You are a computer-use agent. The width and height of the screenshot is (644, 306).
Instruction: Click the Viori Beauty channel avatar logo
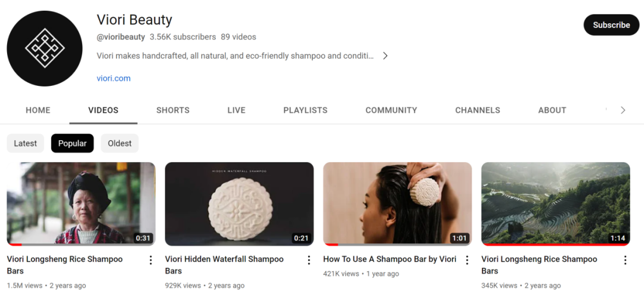click(x=44, y=48)
